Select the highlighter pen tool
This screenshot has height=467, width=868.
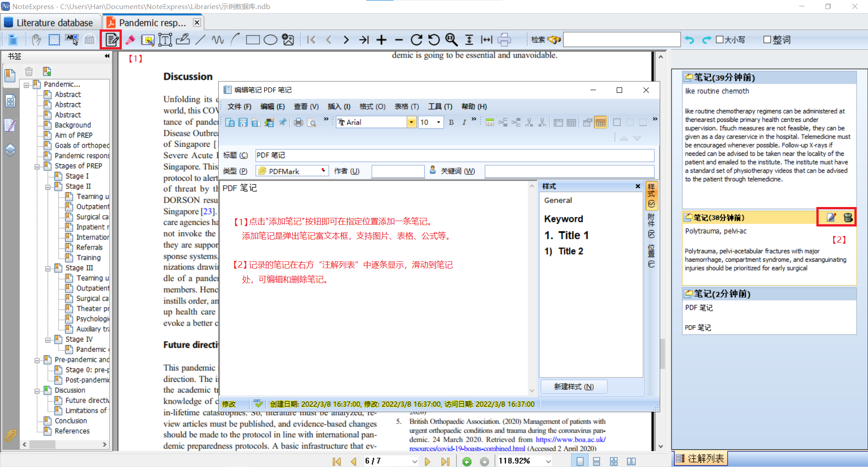[130, 40]
